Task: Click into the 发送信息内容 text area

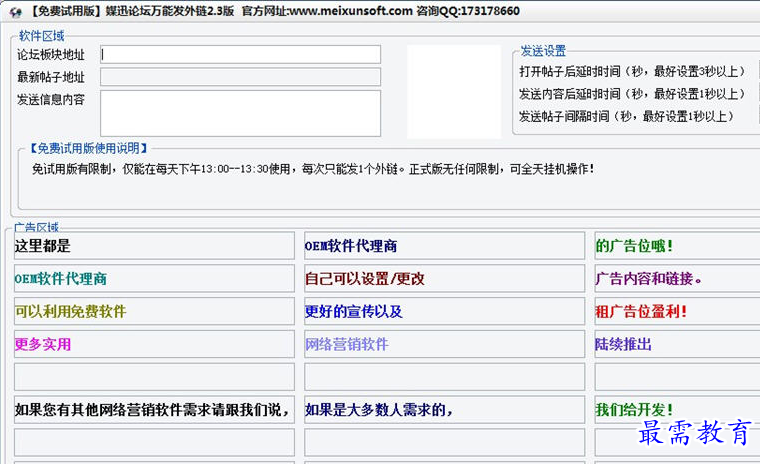Action: tap(240, 113)
